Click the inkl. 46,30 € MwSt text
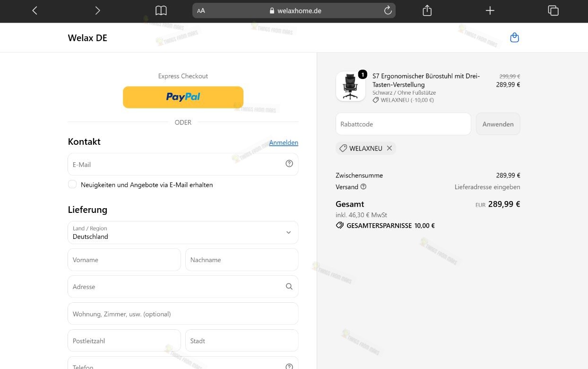 [362, 215]
